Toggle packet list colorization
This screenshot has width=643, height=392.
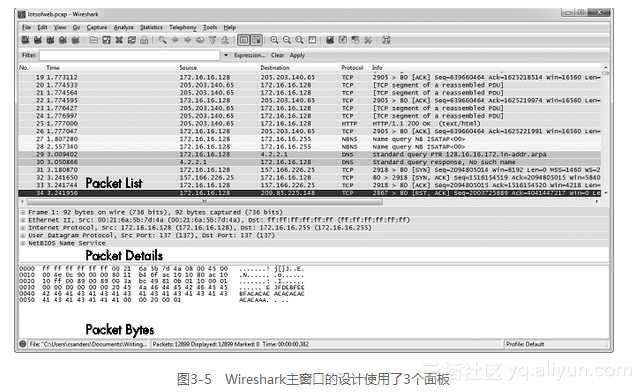pyautogui.click(x=244, y=40)
